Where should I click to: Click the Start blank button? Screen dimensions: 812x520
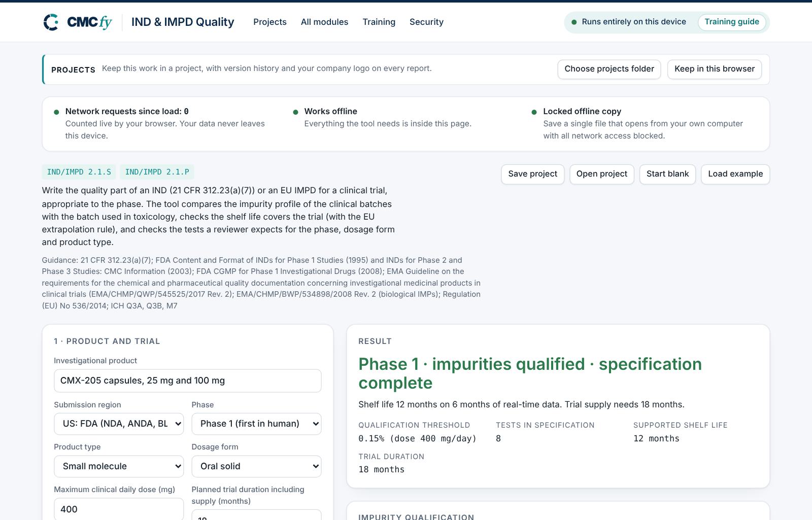point(667,174)
